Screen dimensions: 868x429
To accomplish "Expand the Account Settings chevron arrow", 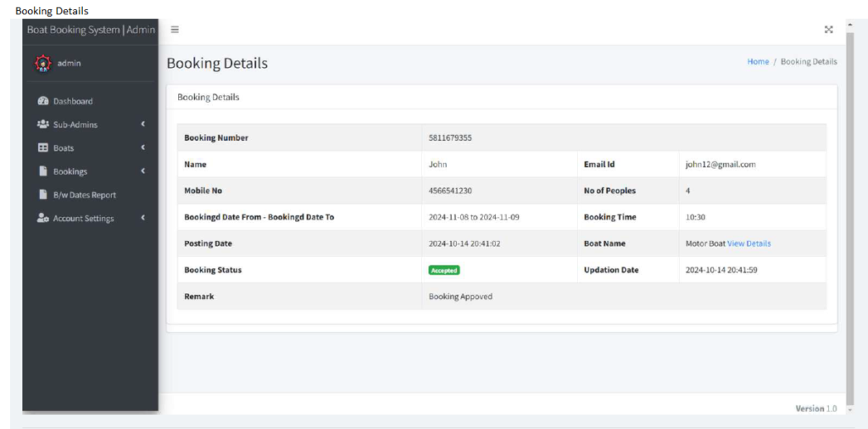I will point(142,218).
